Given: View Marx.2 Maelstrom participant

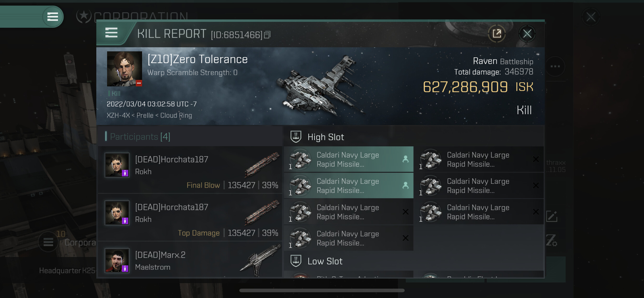Looking at the screenshot, I should [x=190, y=260].
